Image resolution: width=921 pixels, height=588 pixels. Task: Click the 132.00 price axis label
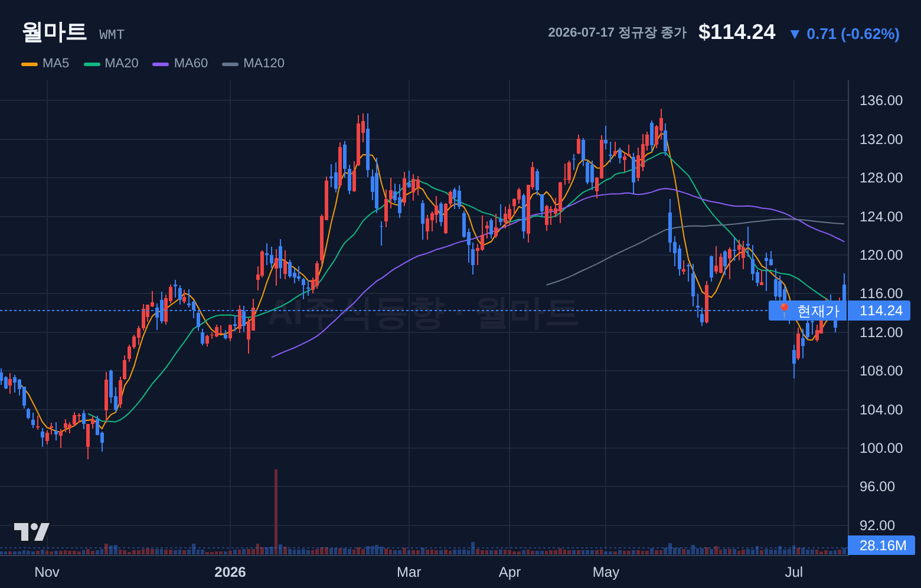coord(881,139)
